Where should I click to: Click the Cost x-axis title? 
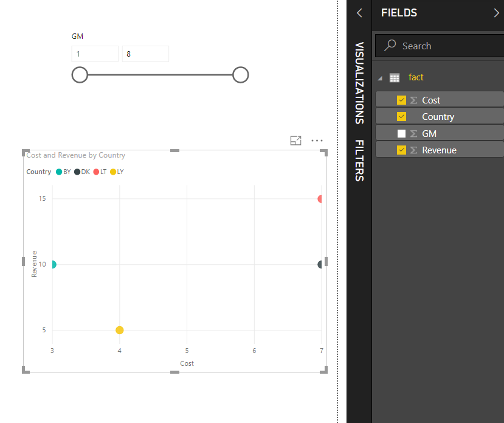[x=187, y=363]
